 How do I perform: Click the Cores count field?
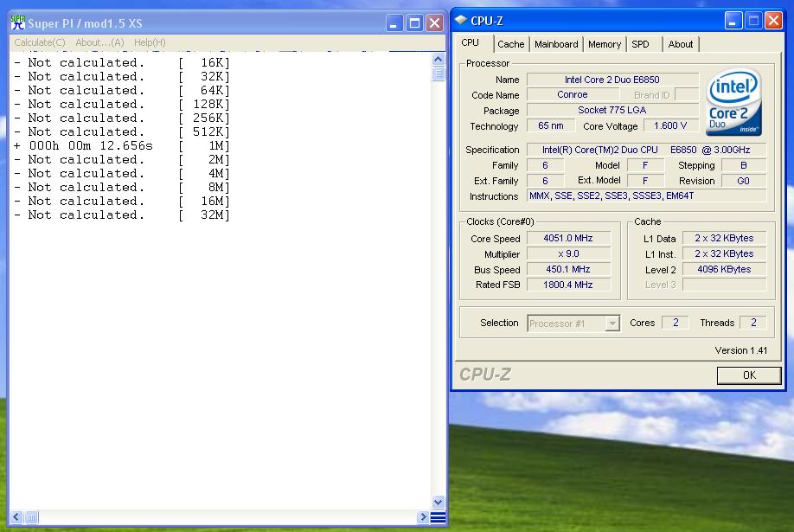pos(676,323)
